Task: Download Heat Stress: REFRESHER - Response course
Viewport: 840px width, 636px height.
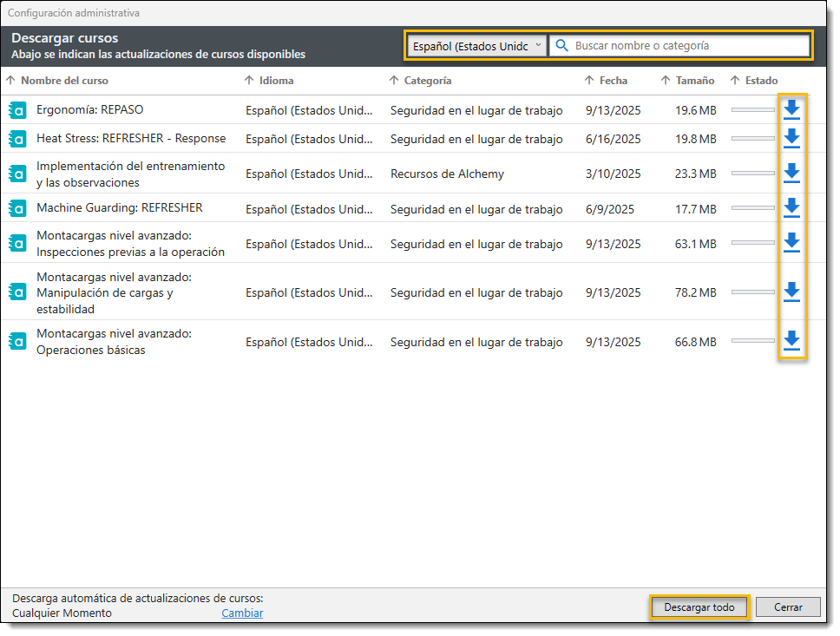Action: tap(791, 139)
